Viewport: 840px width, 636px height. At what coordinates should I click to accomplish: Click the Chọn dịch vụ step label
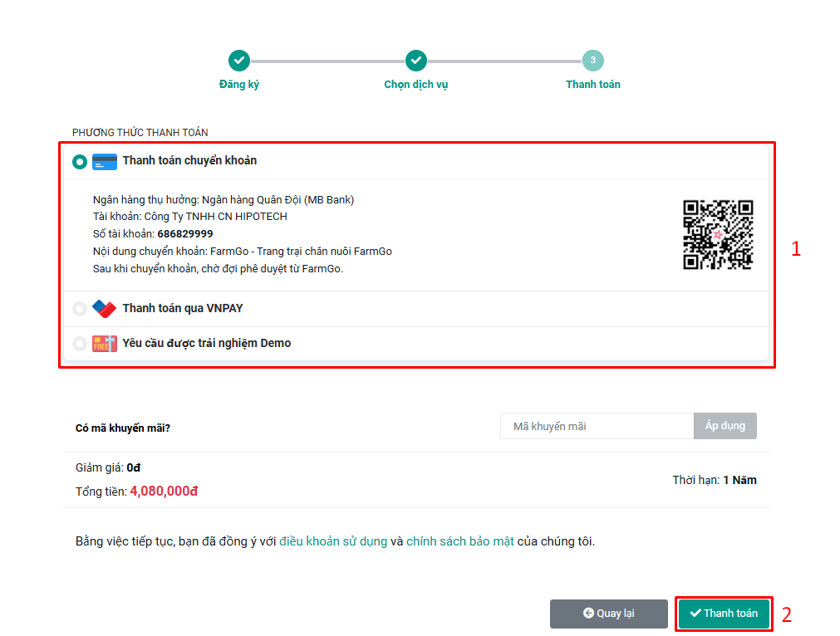coord(416,85)
